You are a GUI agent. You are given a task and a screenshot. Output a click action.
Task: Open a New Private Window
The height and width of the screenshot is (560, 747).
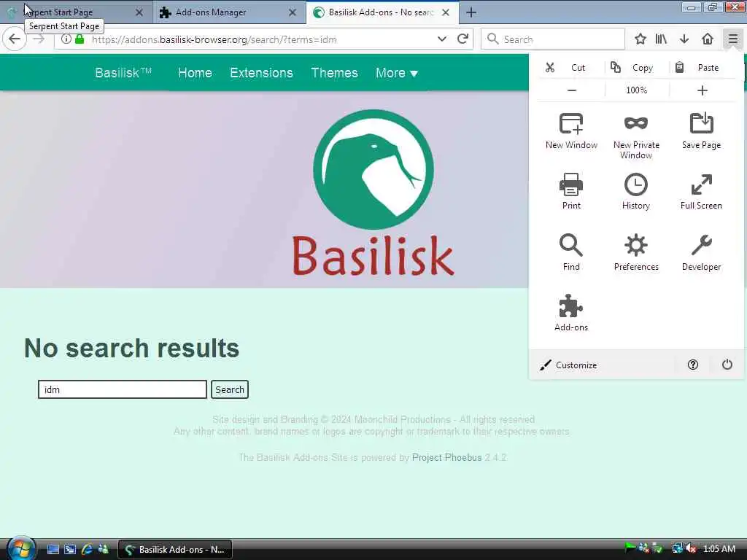[x=636, y=136]
